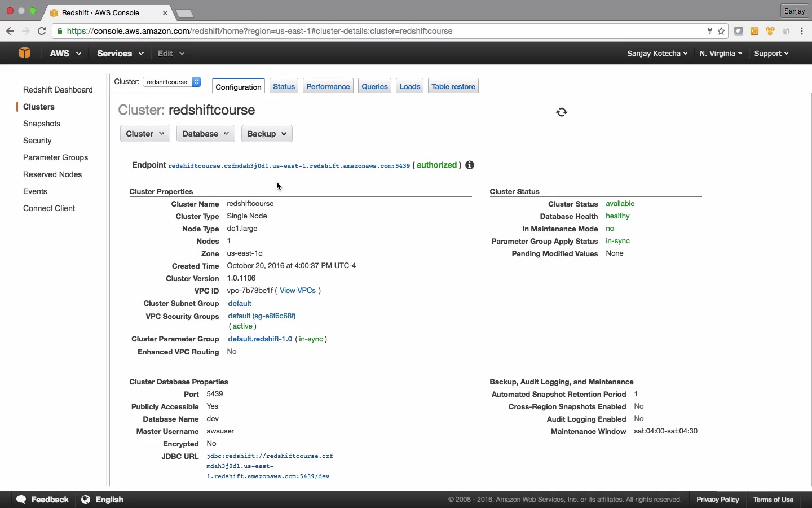Refresh cluster details with the circular arrows icon
Image resolution: width=812 pixels, height=508 pixels.
562,112
